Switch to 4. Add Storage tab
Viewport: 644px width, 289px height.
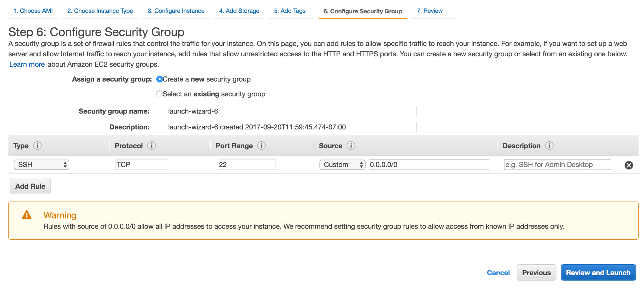click(x=239, y=11)
